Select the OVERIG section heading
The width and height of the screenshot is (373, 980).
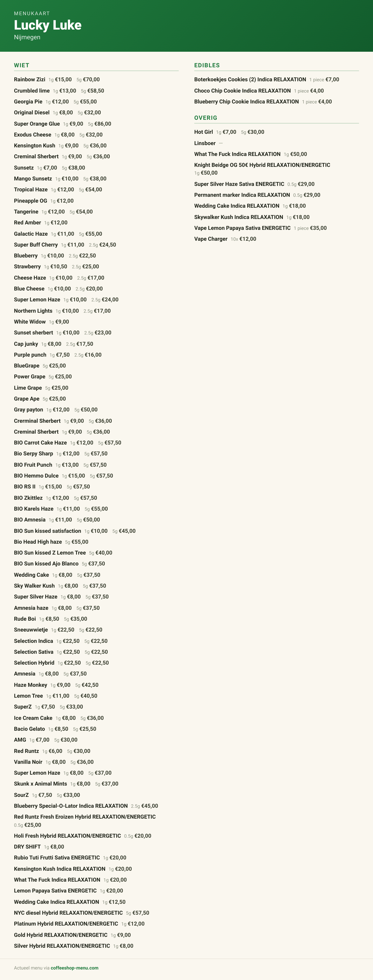pyautogui.click(x=206, y=118)
